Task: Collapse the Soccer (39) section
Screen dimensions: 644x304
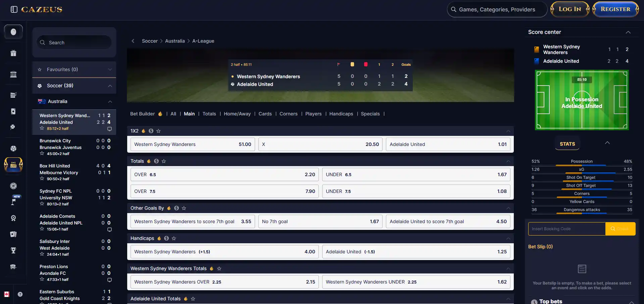Action: 110,86
